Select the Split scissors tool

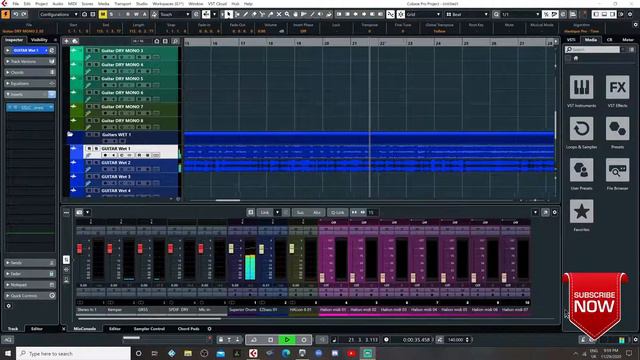[x=262, y=14]
